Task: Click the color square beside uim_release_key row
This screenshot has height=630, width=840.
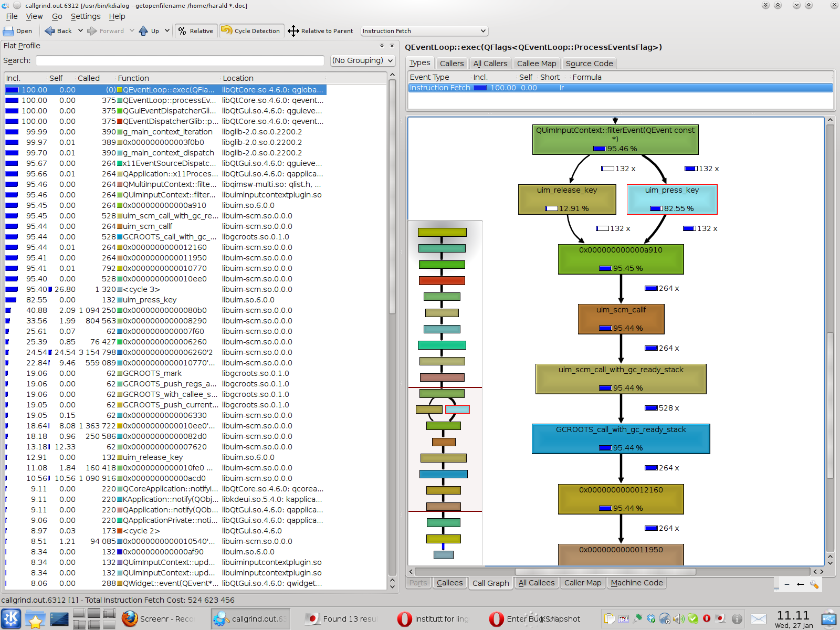Action: (120, 457)
